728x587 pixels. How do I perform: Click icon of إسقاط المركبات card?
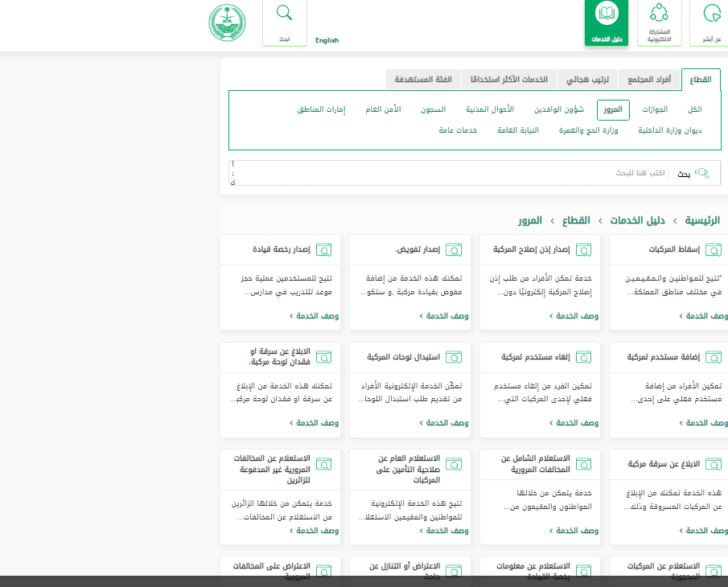pyautogui.click(x=714, y=249)
